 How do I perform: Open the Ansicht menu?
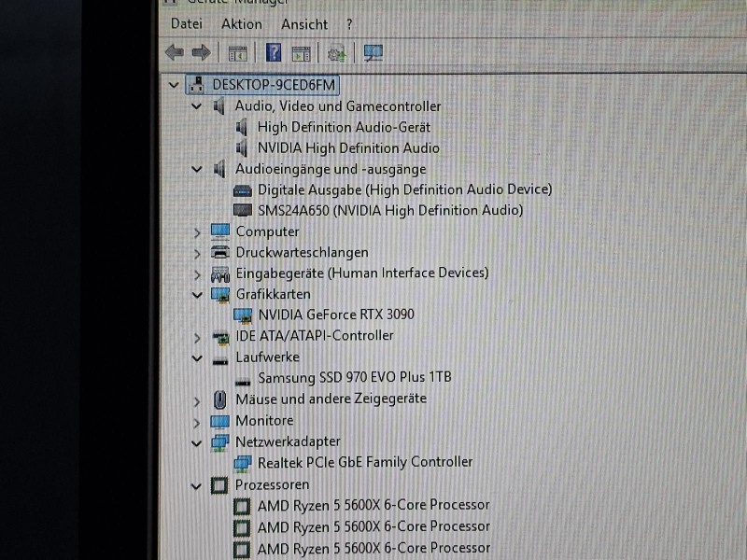coord(304,23)
